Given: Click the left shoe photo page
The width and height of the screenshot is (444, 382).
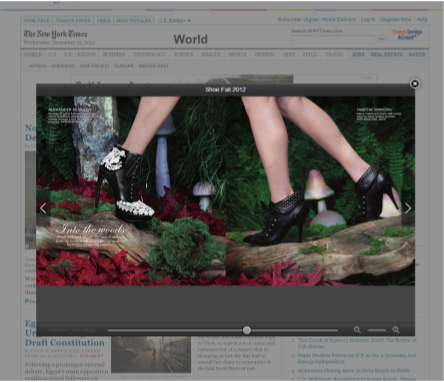Looking at the screenshot, I should point(131,191).
